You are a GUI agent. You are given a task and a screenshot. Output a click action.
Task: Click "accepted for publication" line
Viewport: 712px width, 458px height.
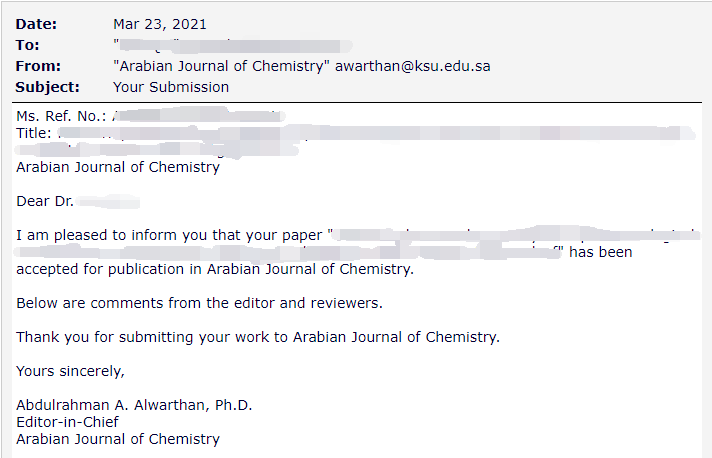pyautogui.click(x=215, y=269)
